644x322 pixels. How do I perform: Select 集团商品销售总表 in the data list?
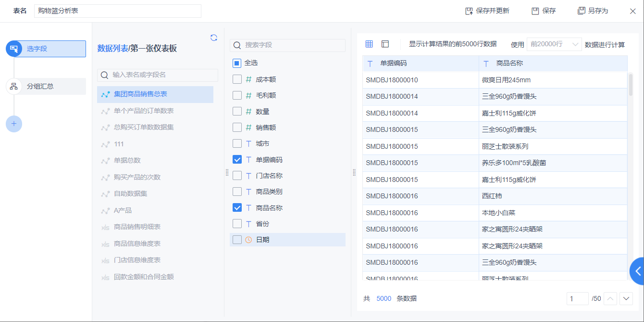pos(140,94)
